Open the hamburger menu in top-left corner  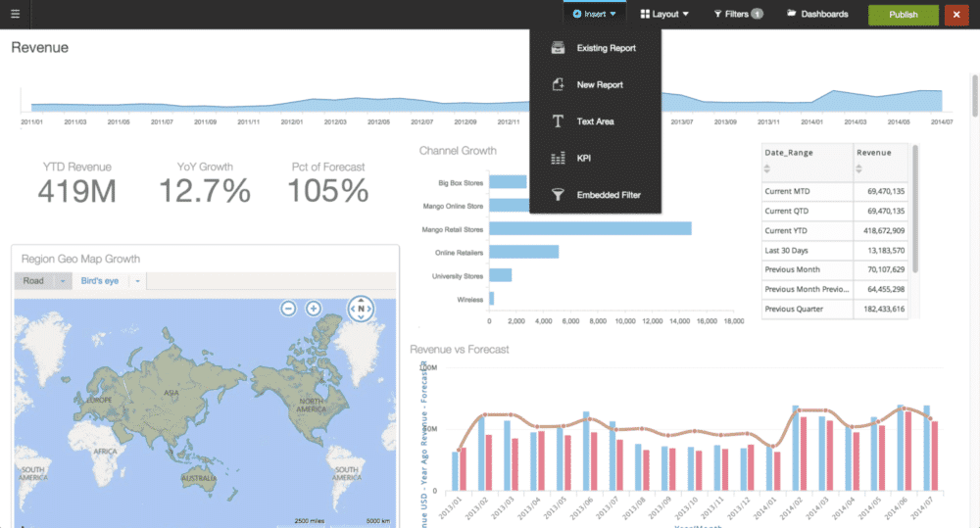pyautogui.click(x=15, y=14)
